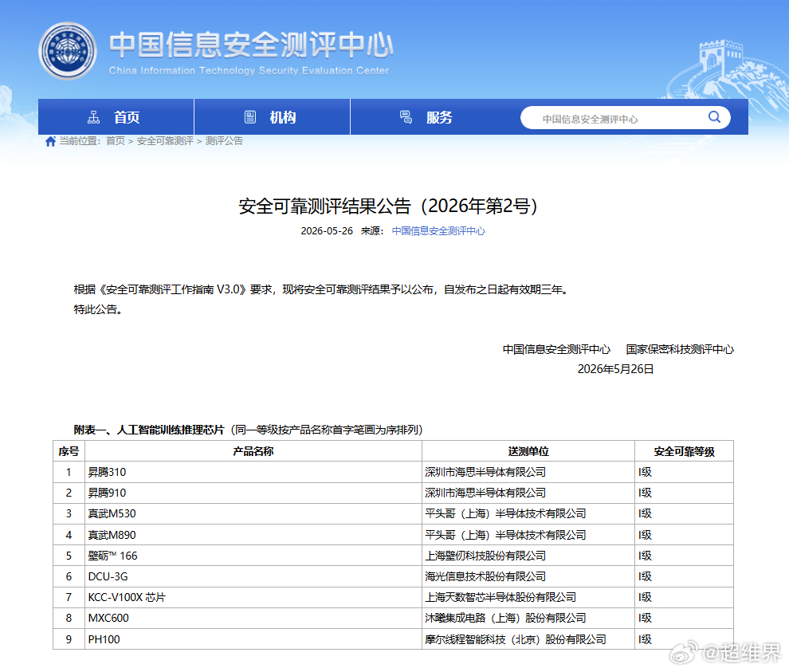The height and width of the screenshot is (672, 789).
Task: Select the date 2026-05-26
Action: pos(327,231)
